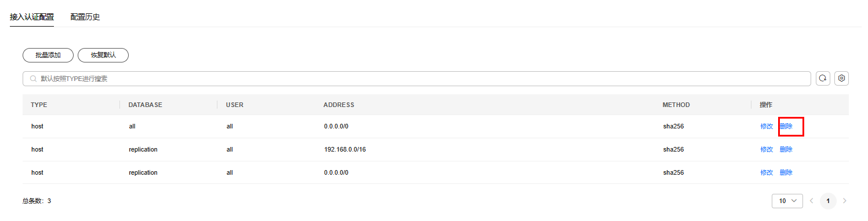Switch to 配置历史 tab

tap(85, 17)
